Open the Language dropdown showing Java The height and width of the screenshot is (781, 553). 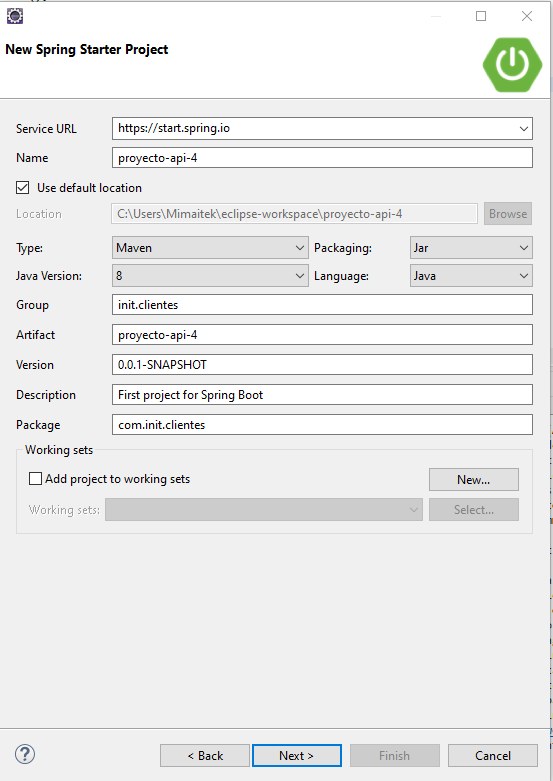[471, 275]
